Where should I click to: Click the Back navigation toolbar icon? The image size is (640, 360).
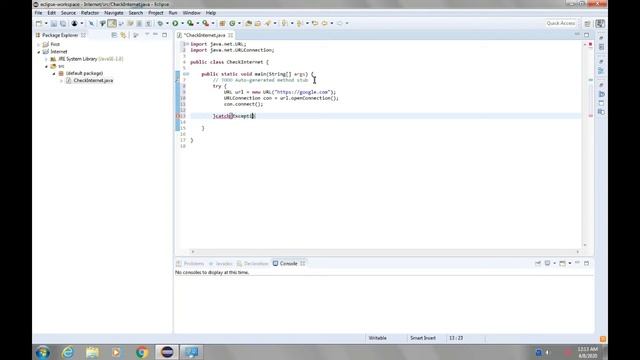coord(324,24)
